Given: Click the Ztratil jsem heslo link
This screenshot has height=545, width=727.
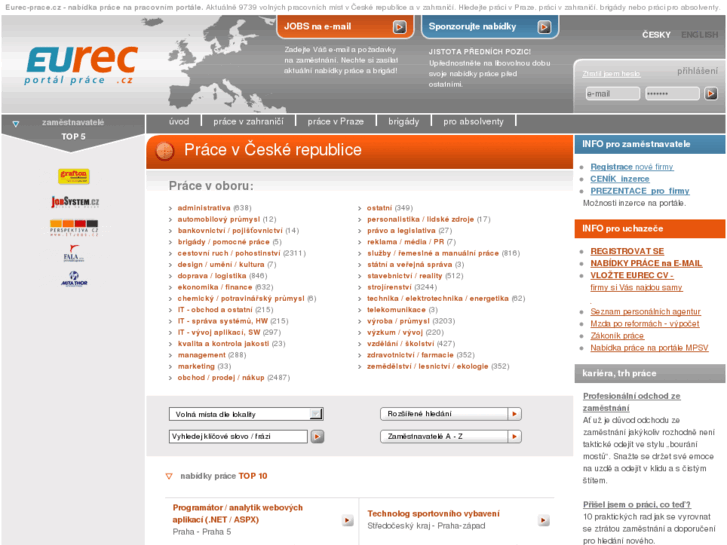Looking at the screenshot, I should pos(611,74).
